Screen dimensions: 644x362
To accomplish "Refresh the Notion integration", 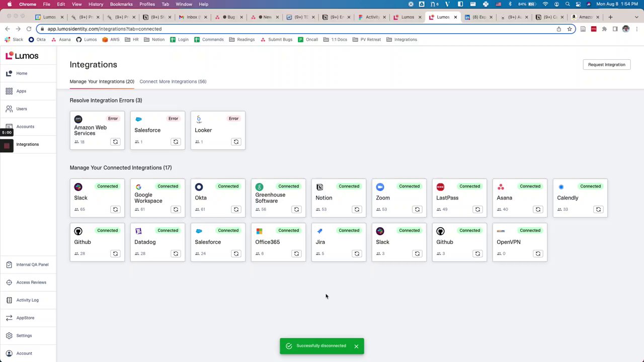I will pos(357,209).
